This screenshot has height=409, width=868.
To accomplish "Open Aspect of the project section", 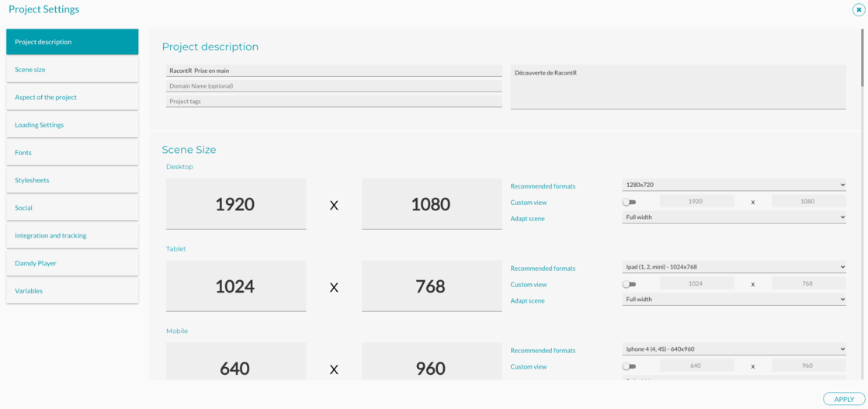I will [72, 97].
